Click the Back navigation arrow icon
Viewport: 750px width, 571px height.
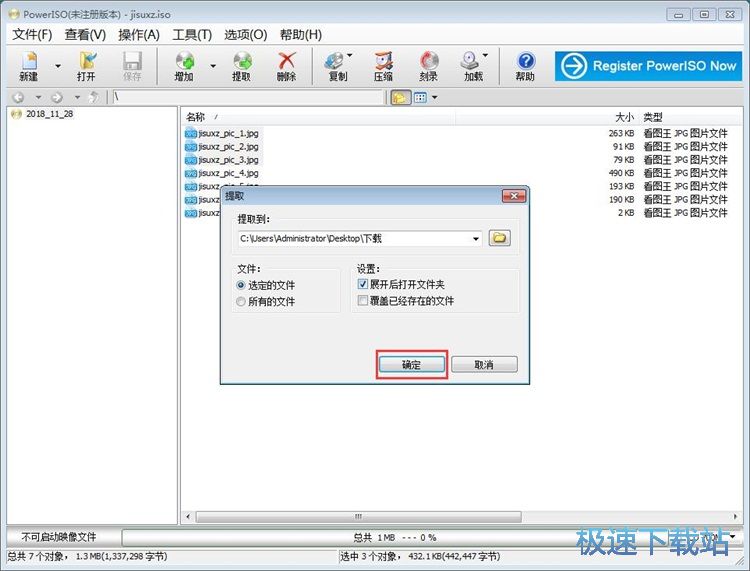18,98
